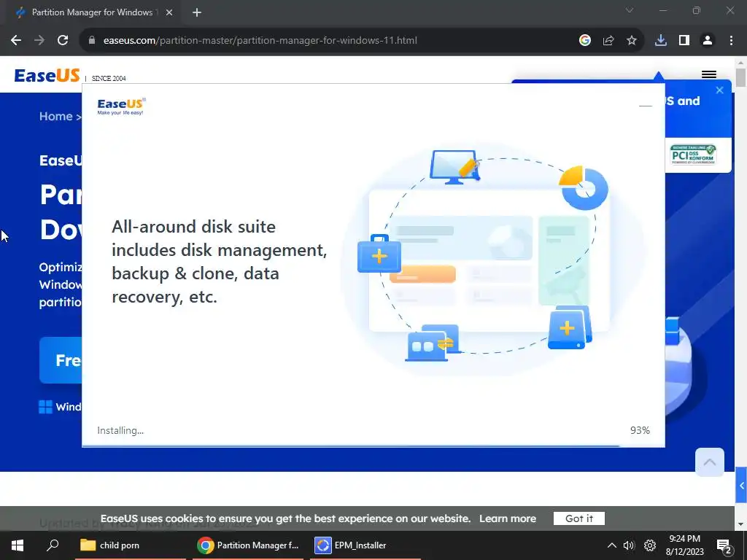
Task: Open a new browser tab
Action: tap(197, 13)
